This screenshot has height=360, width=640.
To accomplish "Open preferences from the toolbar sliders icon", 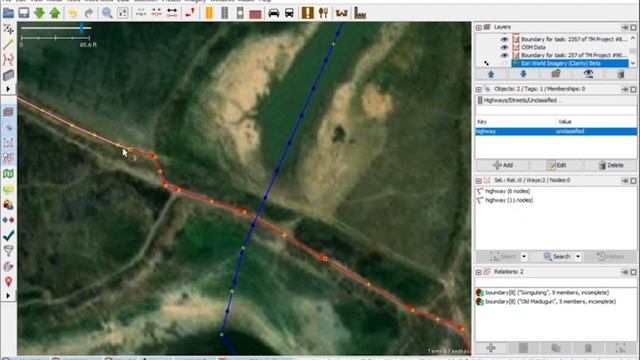I will tap(123, 13).
